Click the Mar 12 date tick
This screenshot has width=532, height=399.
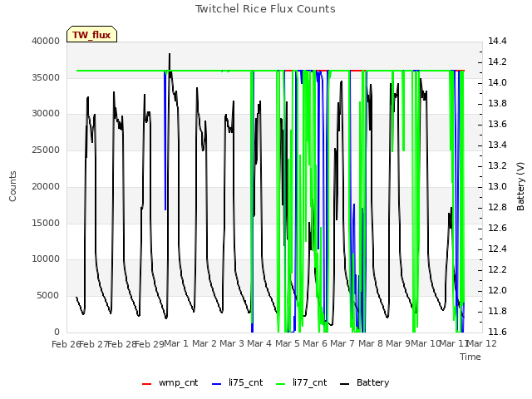(x=482, y=344)
